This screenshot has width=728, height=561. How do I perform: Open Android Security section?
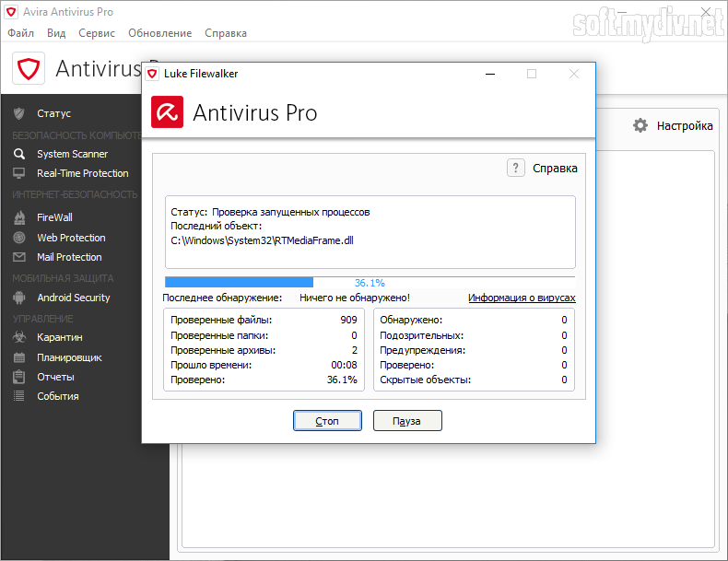point(74,298)
